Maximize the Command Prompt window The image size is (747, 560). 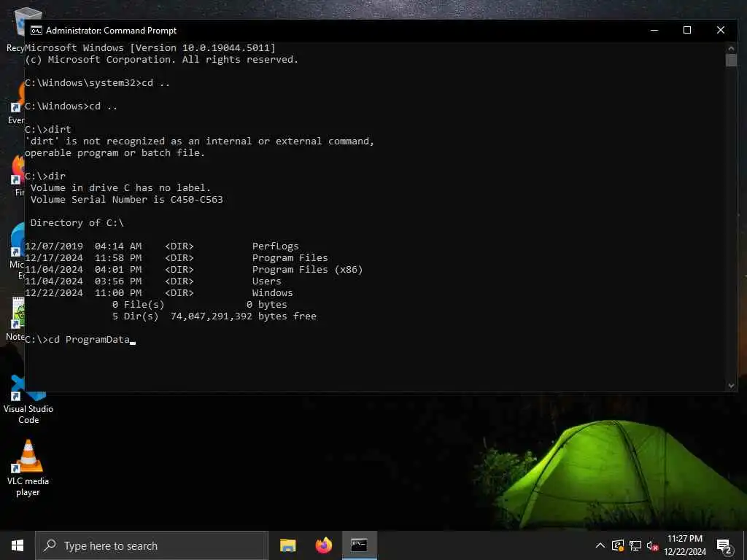point(687,30)
